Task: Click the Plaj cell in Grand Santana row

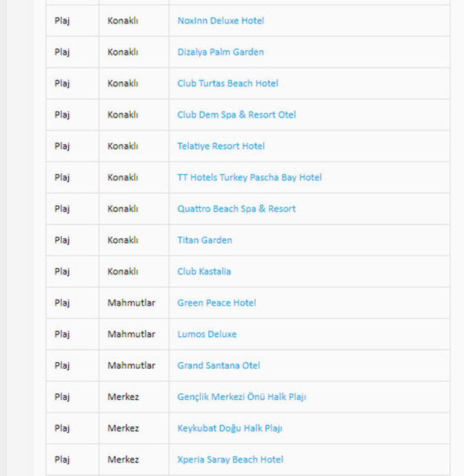Action: (x=62, y=365)
